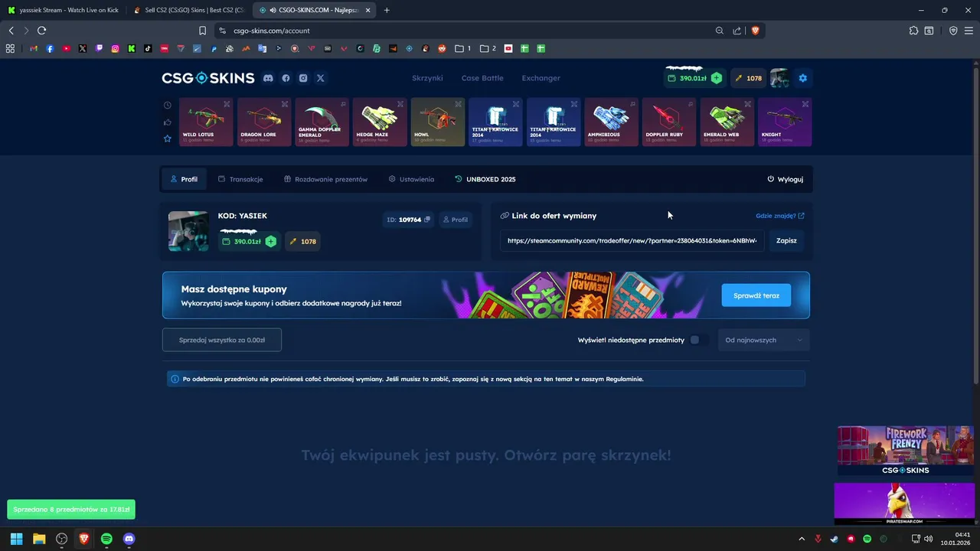This screenshot has width=980, height=551.
Task: Open the 'Gdzie znajdę?' link
Action: coord(780,216)
